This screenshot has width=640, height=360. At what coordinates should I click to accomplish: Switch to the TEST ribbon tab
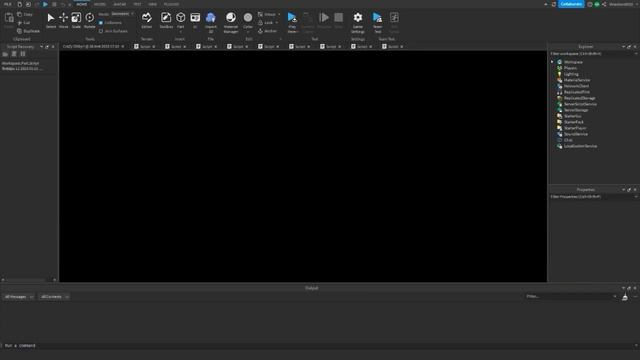pos(138,4)
